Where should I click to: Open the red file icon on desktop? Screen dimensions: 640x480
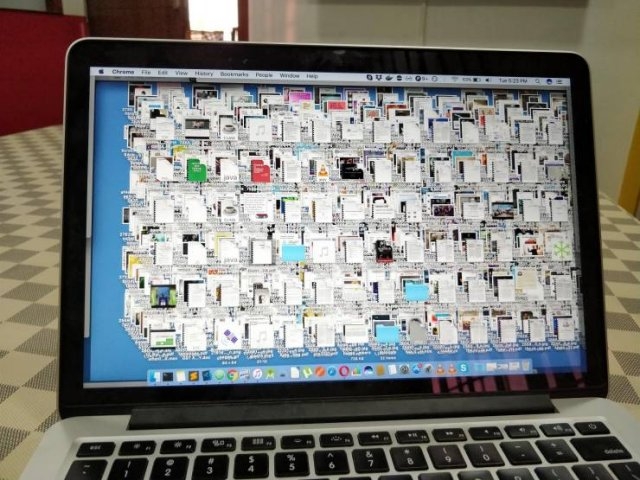pyautogui.click(x=260, y=170)
